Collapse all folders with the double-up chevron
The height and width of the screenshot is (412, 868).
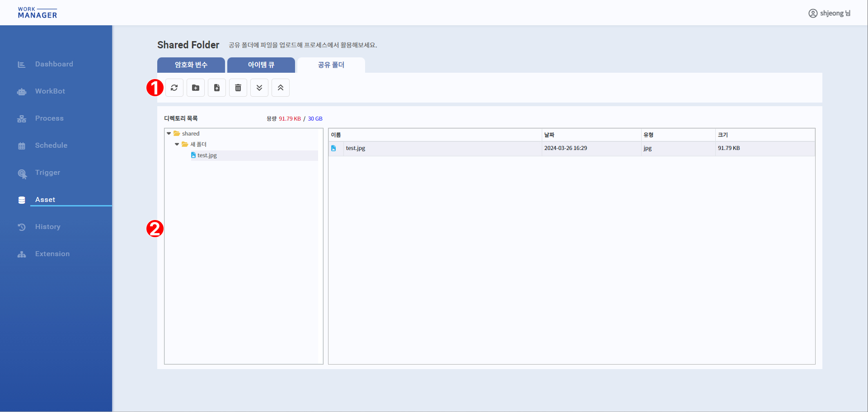point(281,88)
